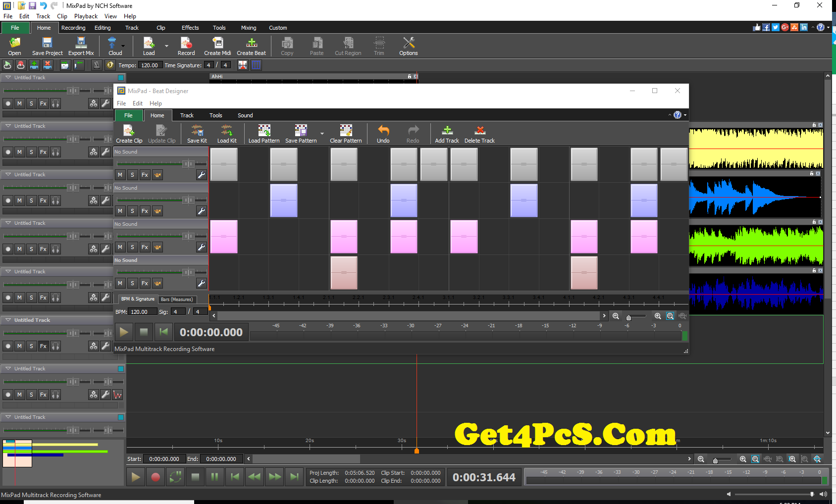Select the Bars (Measures) button
The image size is (836, 504).
pos(177,299)
